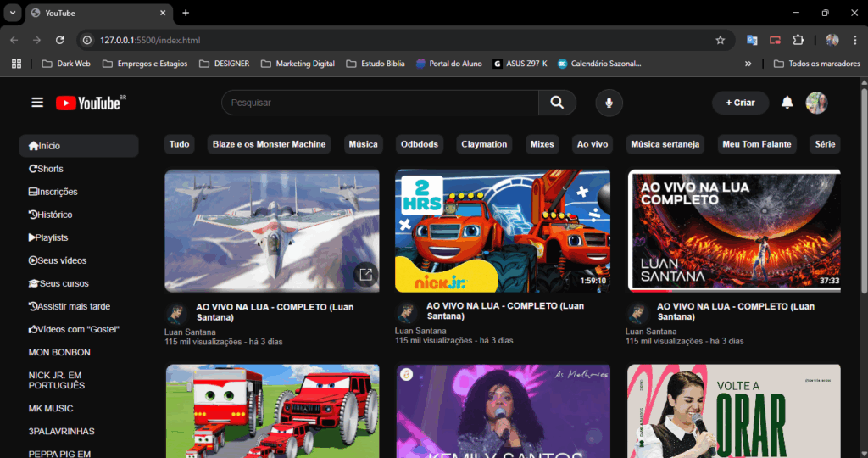Click the magnifier search button
The image size is (868, 458).
click(557, 103)
